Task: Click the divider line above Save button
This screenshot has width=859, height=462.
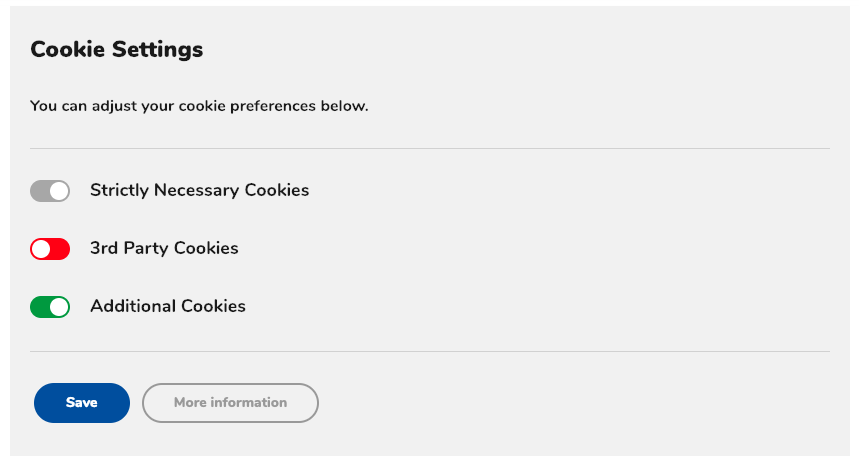Action: pyautogui.click(x=430, y=351)
